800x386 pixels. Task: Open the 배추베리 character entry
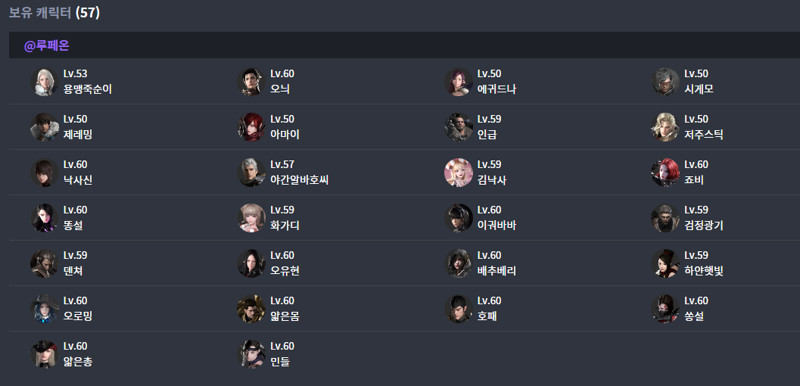(481, 263)
